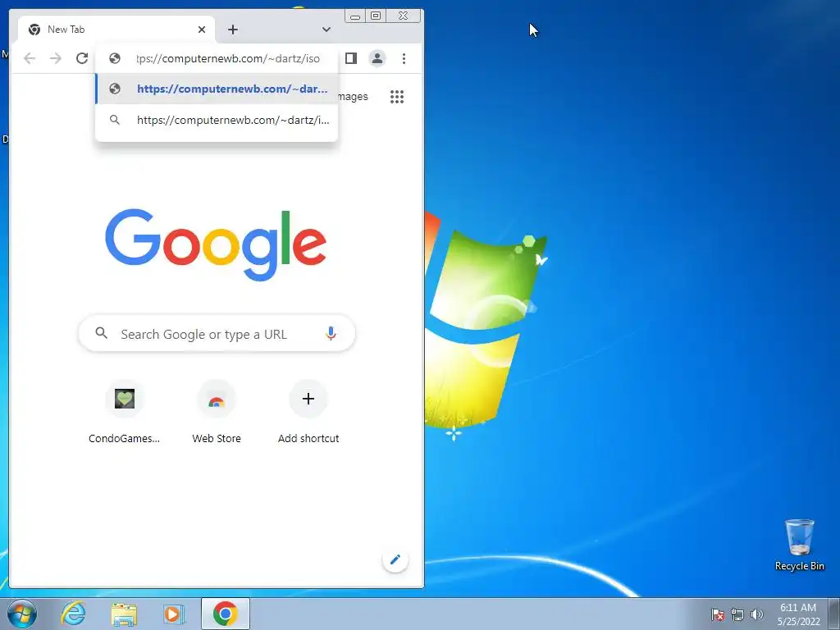This screenshot has width=840, height=630.
Task: Choose the highlighted computernewb.com URL suggestion
Action: click(217, 89)
